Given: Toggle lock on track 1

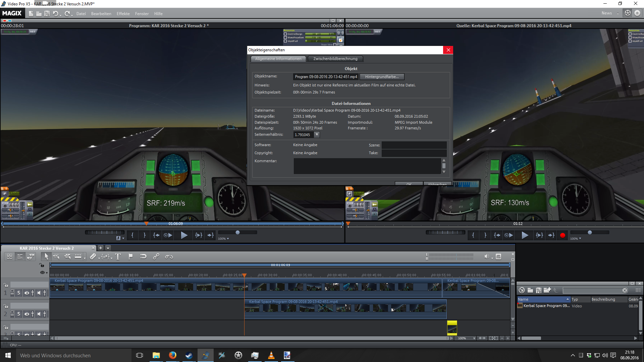Looking at the screenshot, I should point(6,285).
